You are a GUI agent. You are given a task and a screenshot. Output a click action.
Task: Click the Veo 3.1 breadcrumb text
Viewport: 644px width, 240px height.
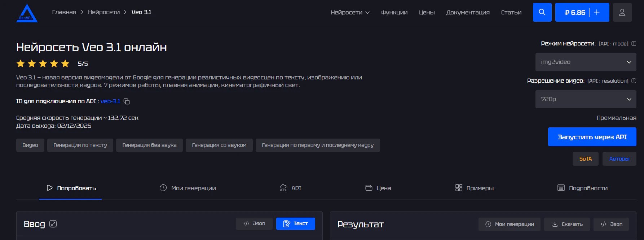pyautogui.click(x=141, y=12)
